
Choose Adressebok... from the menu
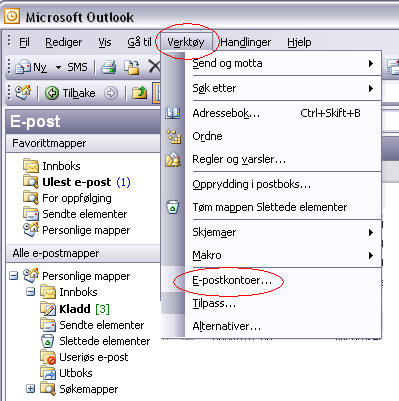(x=283, y=113)
